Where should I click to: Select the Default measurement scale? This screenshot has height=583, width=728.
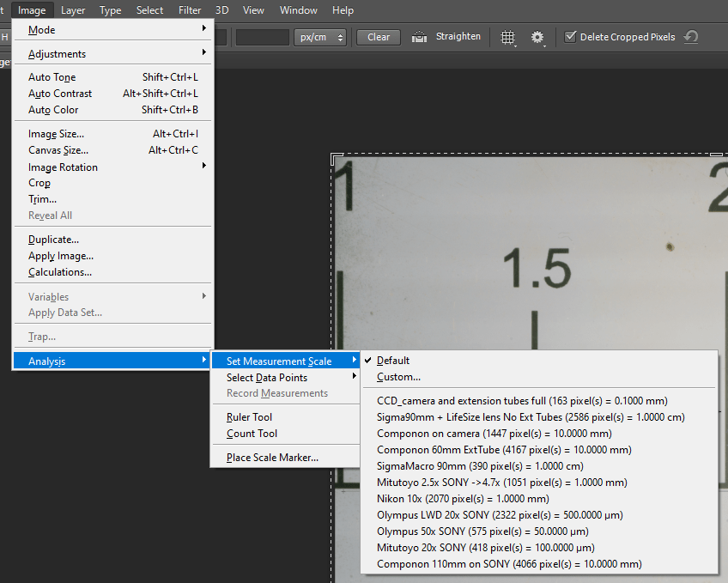[x=393, y=361]
